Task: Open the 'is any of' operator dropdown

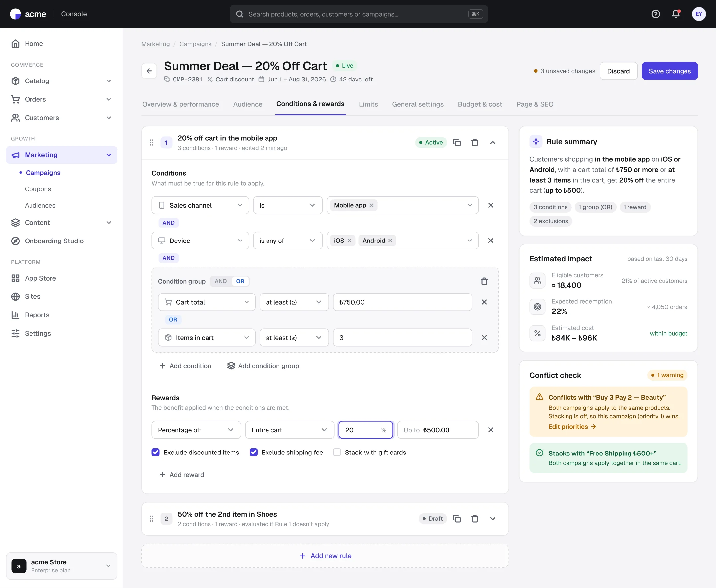Action: (288, 241)
